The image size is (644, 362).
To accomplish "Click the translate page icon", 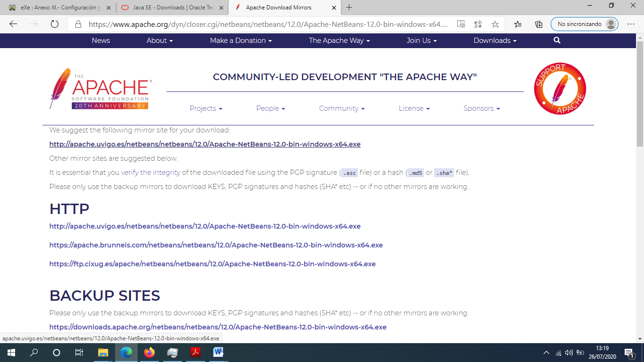I will click(x=478, y=24).
